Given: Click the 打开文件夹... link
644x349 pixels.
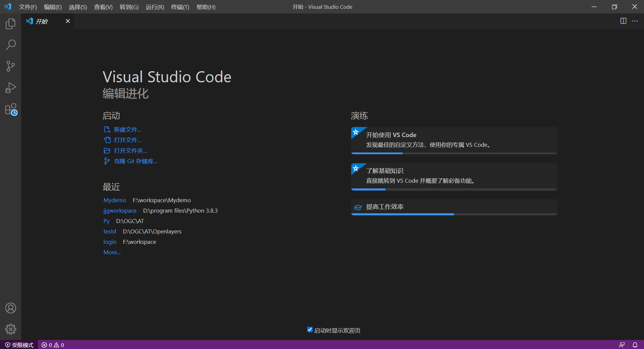Looking at the screenshot, I should (x=130, y=151).
